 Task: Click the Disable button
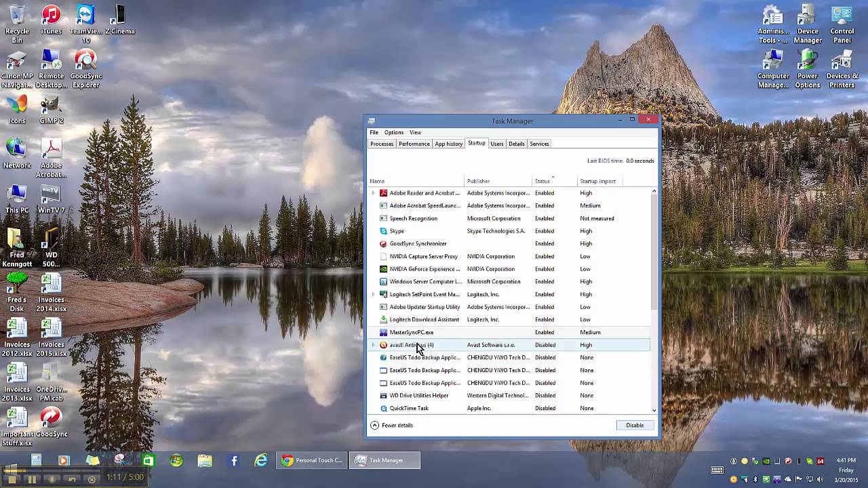(x=635, y=426)
